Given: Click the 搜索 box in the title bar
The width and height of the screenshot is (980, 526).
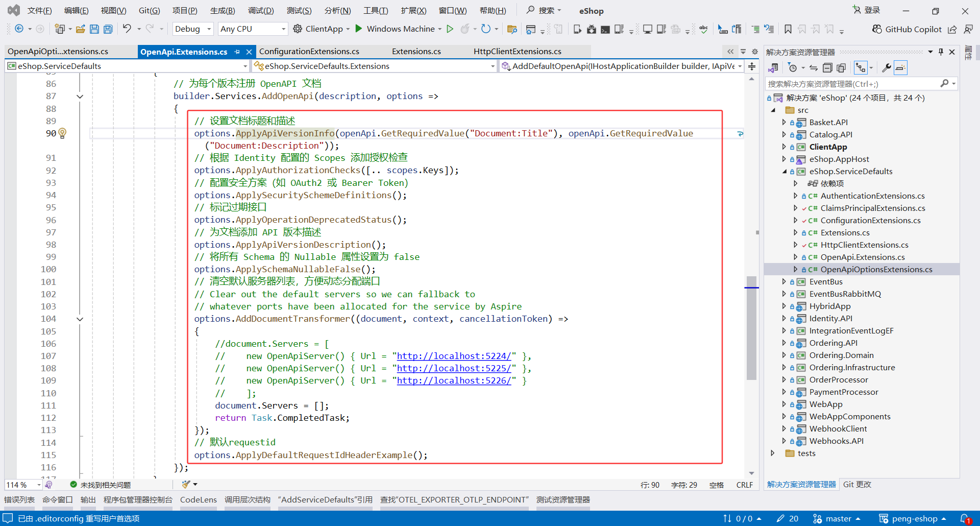Looking at the screenshot, I should 544,10.
